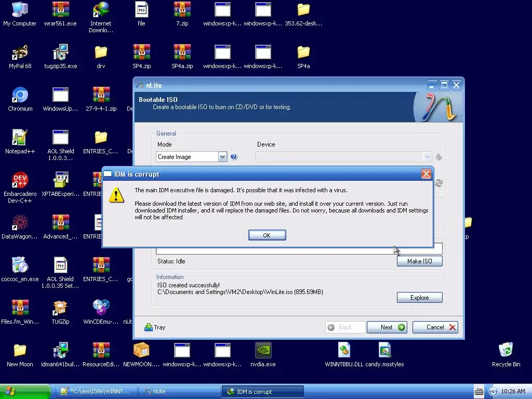Select candy.msstyles file icon
This screenshot has height=399, width=532.
click(x=384, y=355)
